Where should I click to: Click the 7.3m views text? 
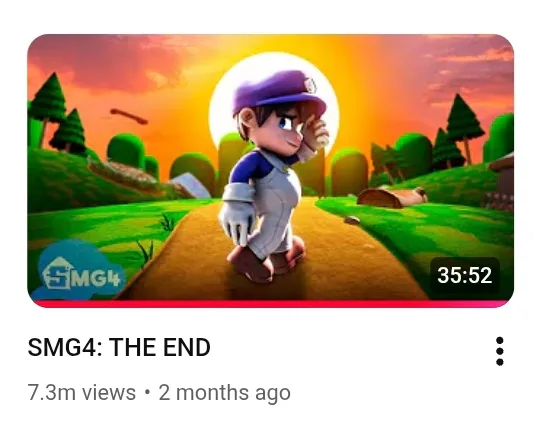point(82,392)
